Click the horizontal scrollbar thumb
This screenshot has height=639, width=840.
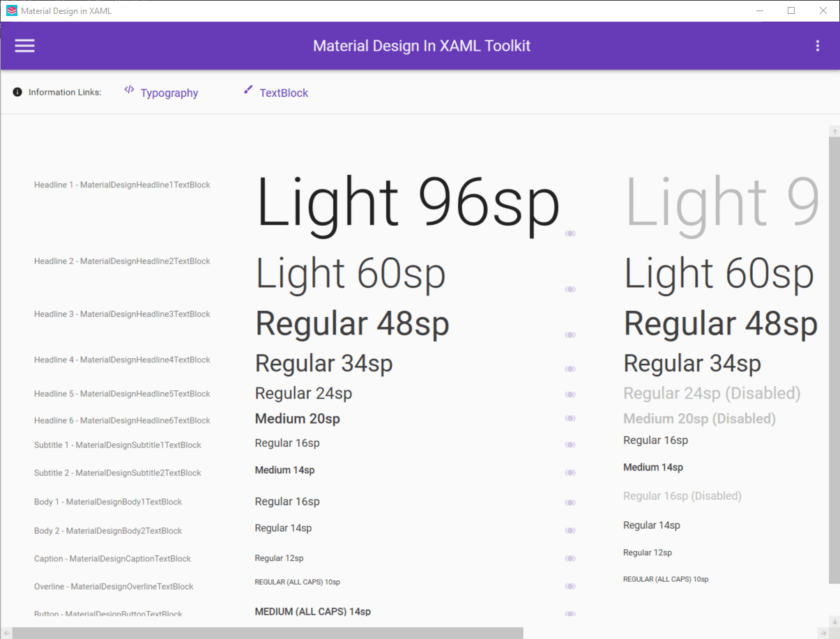coord(268,633)
